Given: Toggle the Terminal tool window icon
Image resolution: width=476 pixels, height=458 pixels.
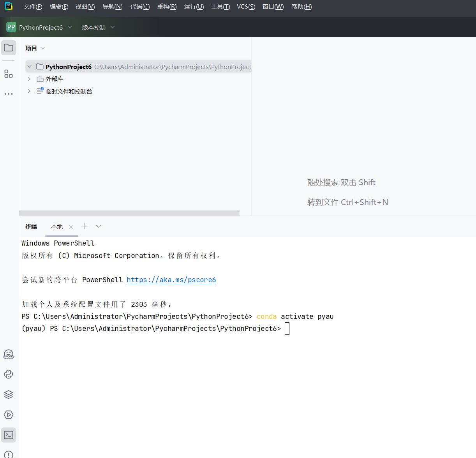Looking at the screenshot, I should coord(9,435).
